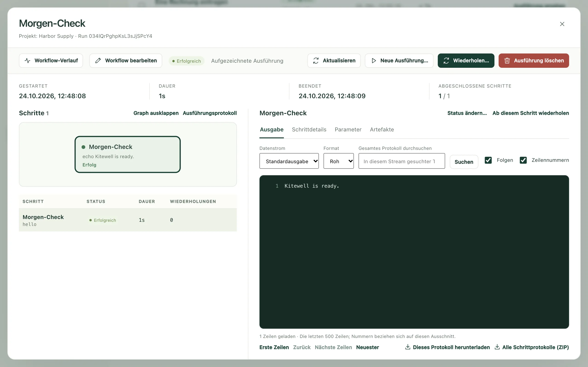This screenshot has height=367, width=588.
Task: Click the download icon for Dieses Protokoll herunterladen
Action: coord(408,347)
